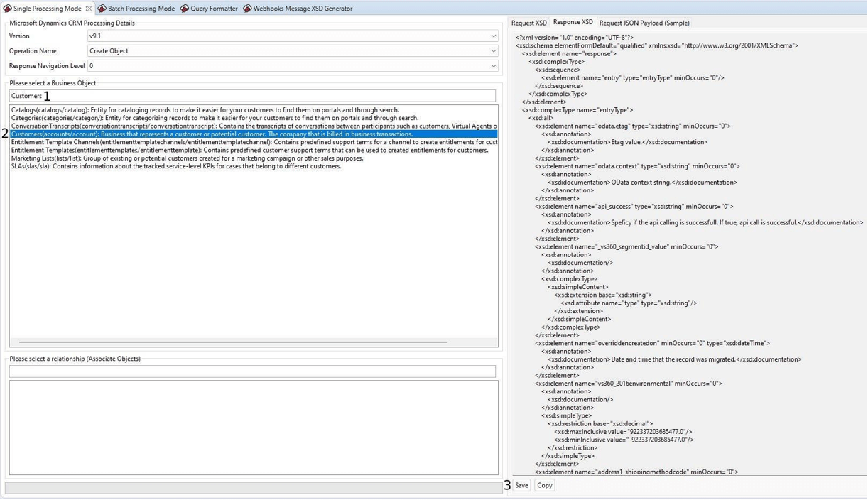Click the Response Navigation Level label
The width and height of the screenshot is (868, 500).
point(47,66)
